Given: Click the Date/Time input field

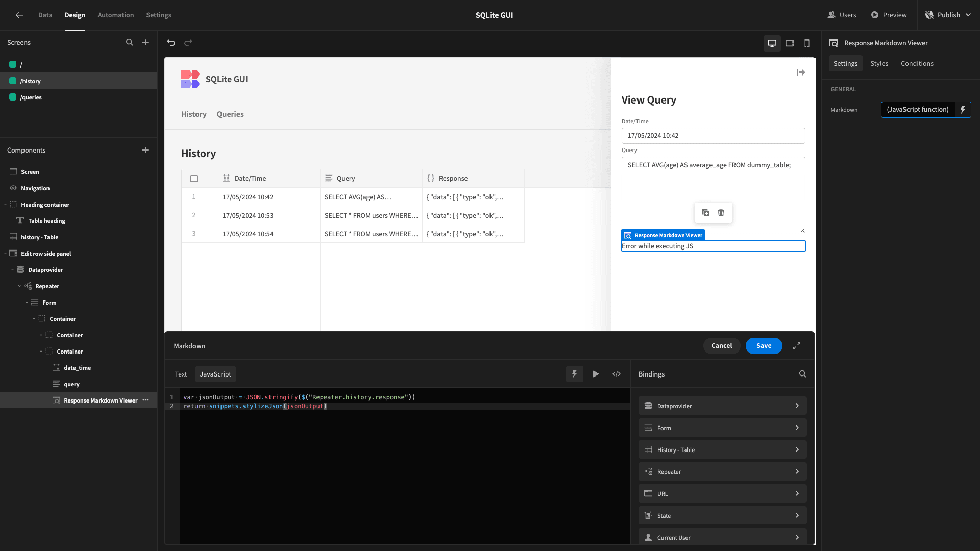Looking at the screenshot, I should (x=713, y=136).
